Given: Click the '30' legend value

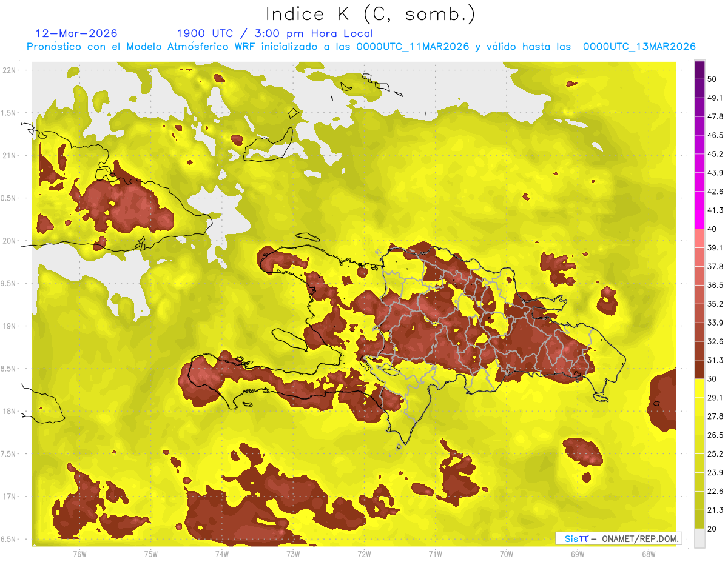Looking at the screenshot, I should click(x=712, y=379).
